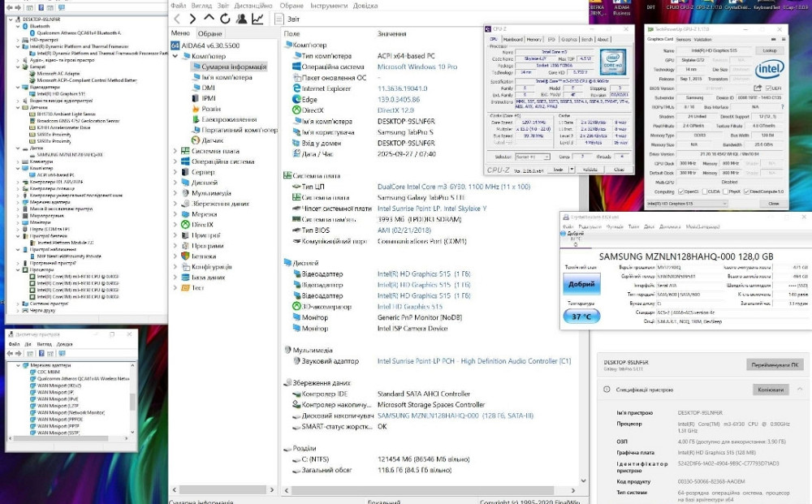Open the AIDA64 user manager icon

tap(241, 18)
